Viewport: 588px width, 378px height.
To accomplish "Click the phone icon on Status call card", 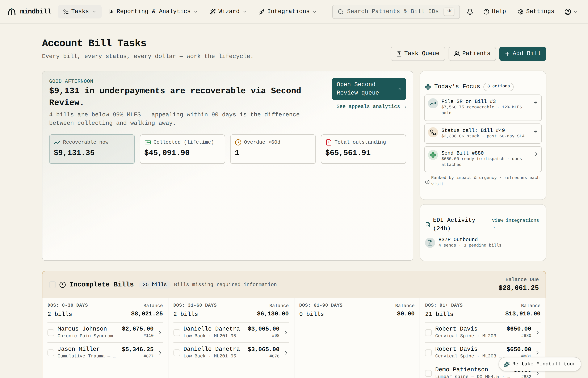I will tap(433, 133).
